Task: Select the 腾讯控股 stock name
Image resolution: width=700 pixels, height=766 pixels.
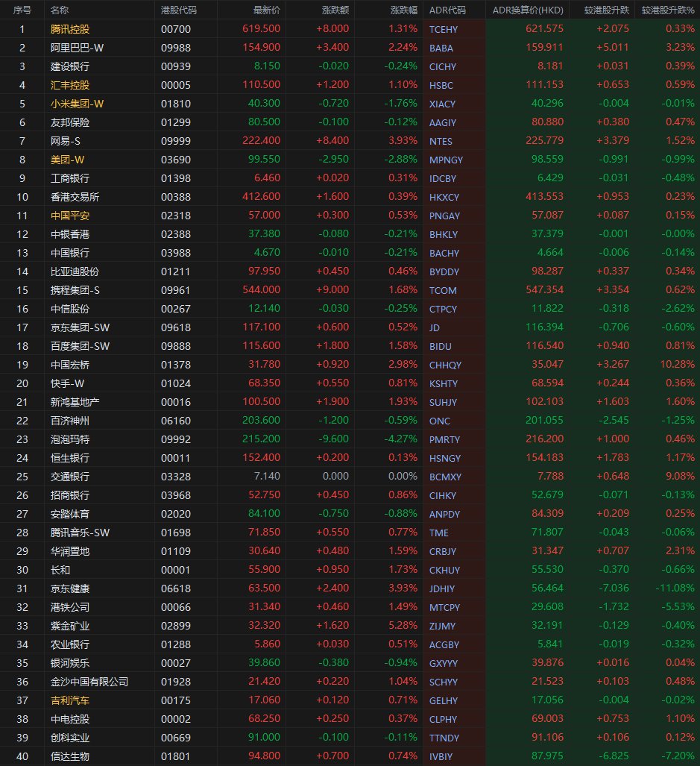Action: coord(70,29)
